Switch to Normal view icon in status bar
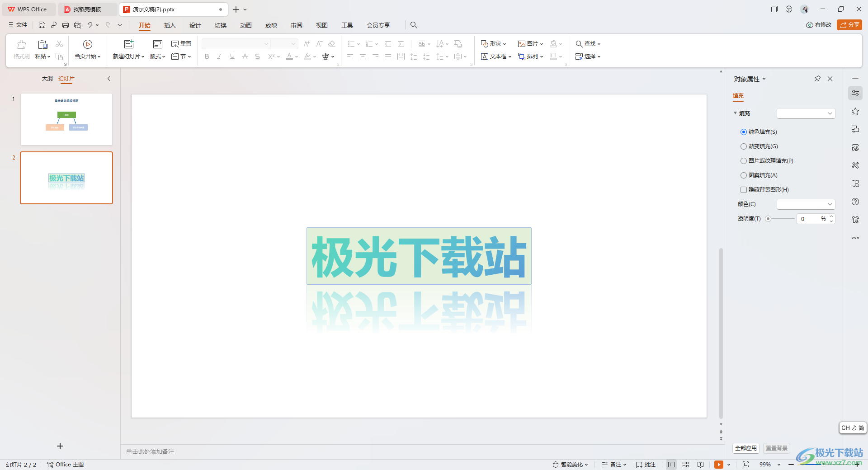 pos(671,465)
